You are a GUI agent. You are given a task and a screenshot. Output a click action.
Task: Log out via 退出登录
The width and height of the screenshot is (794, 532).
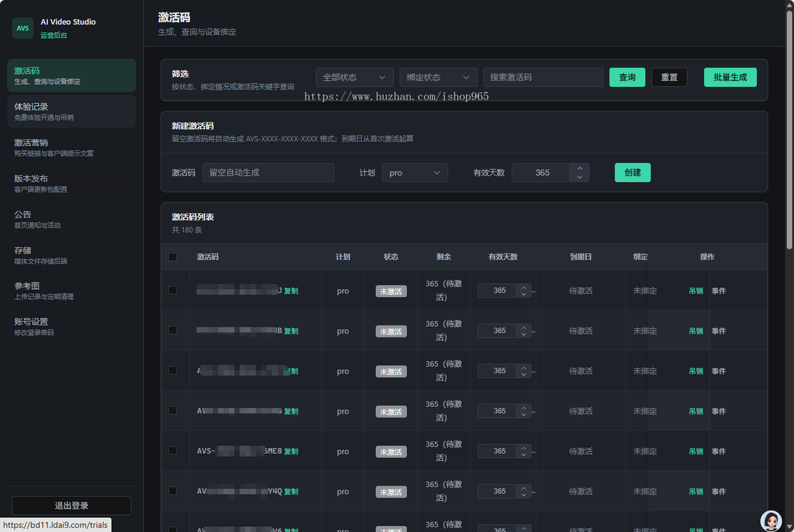point(71,506)
